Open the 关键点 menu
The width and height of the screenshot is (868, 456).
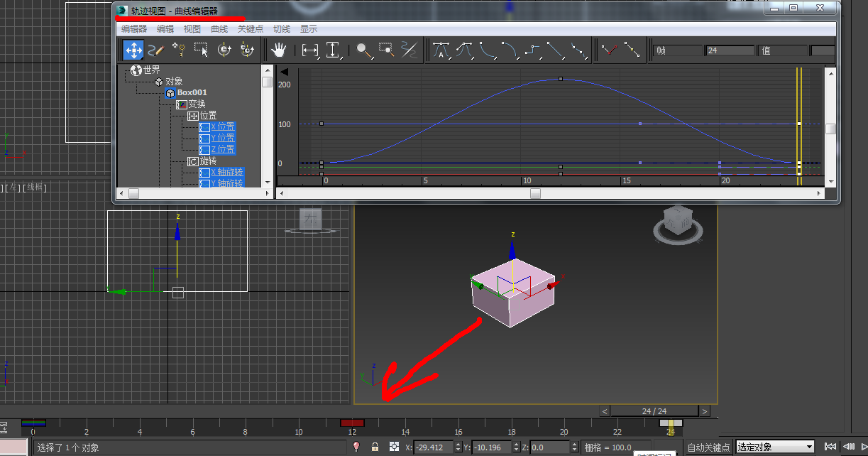click(x=251, y=28)
